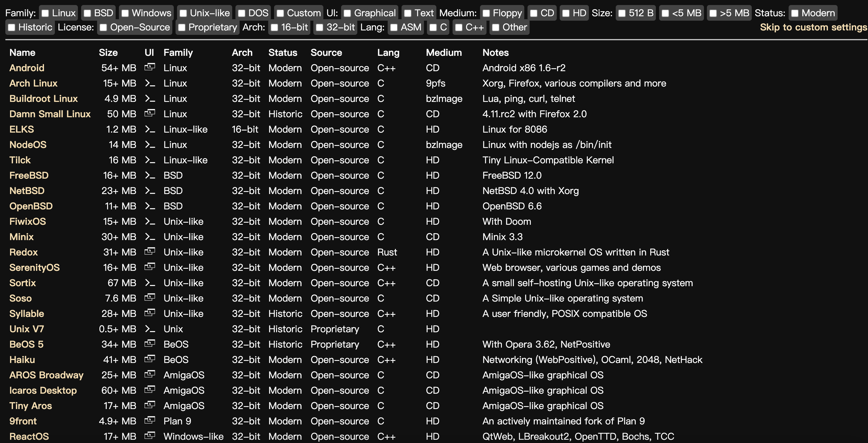868x443 pixels.
Task: Open the ReactOS link
Action: (x=29, y=436)
